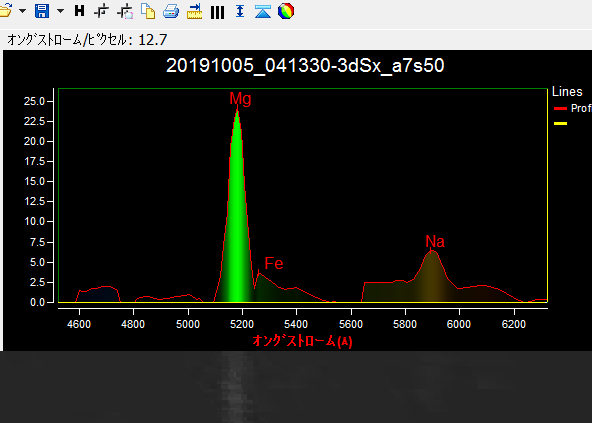This screenshot has height=423, width=592.
Task: Copy using the two-pages icon
Action: coord(148,11)
